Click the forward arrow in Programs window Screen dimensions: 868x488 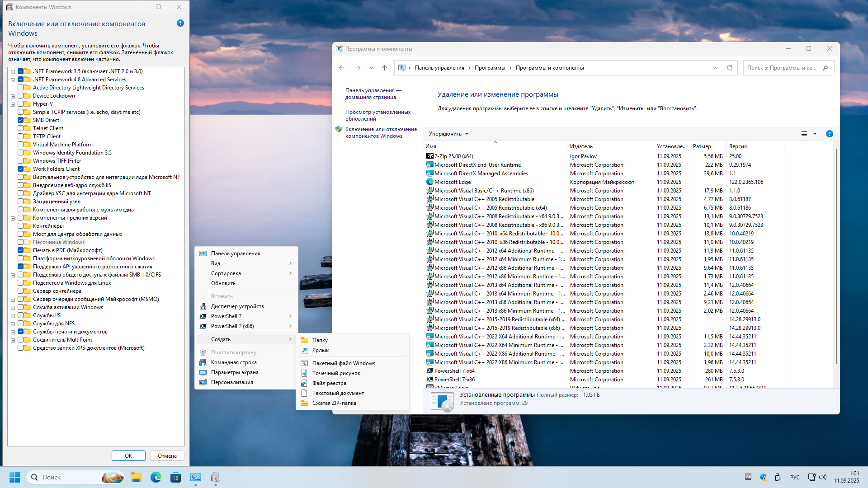pyautogui.click(x=358, y=68)
